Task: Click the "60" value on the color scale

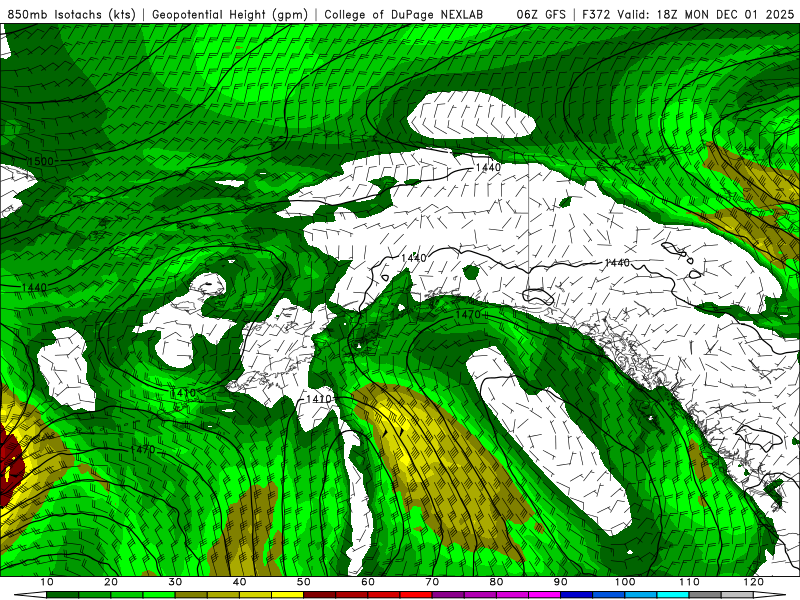Action: pyautogui.click(x=368, y=582)
